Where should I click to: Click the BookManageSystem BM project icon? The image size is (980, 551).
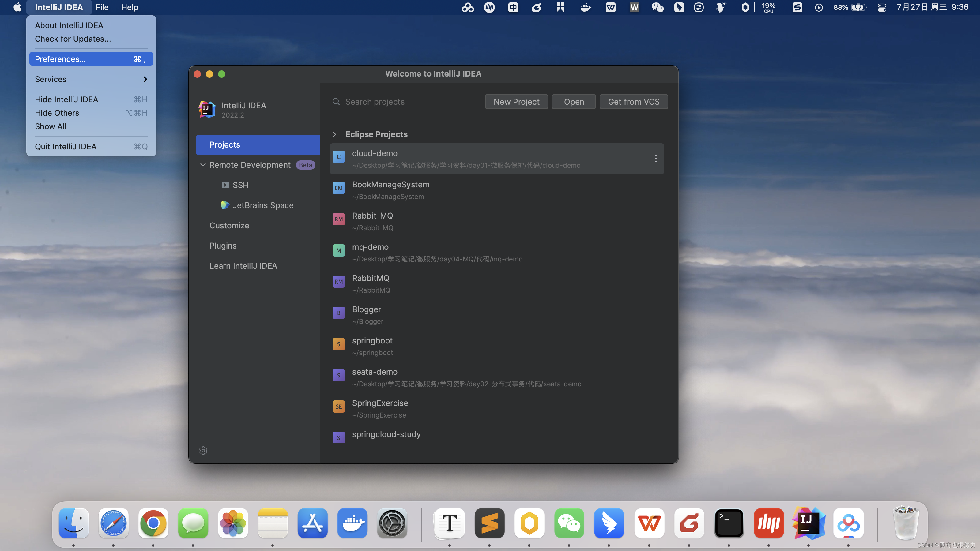coord(338,188)
